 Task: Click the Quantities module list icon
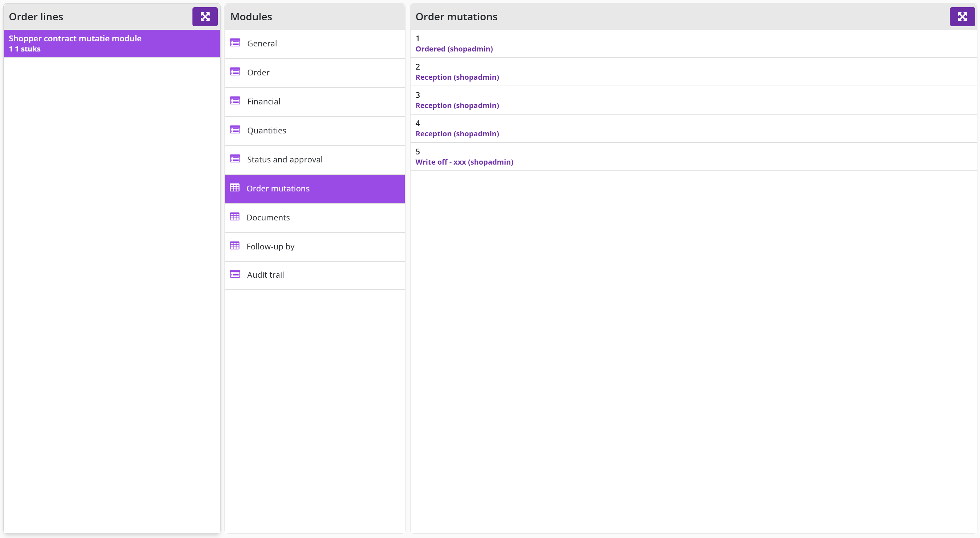(235, 130)
